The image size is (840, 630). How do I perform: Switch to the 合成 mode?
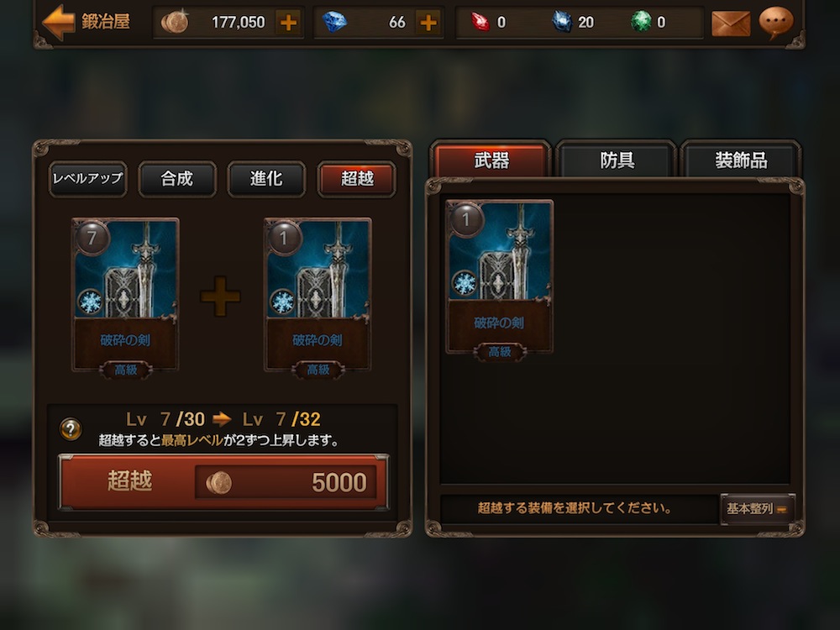pyautogui.click(x=177, y=179)
